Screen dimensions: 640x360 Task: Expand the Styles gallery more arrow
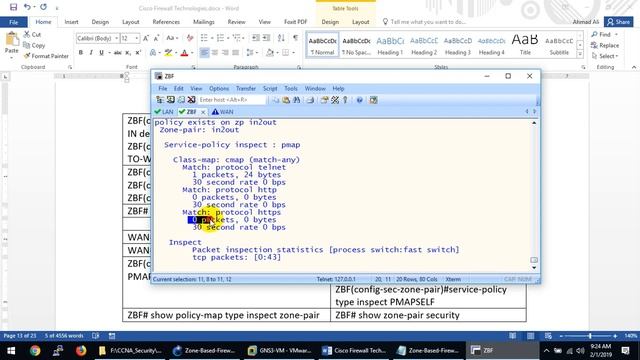pos(580,54)
